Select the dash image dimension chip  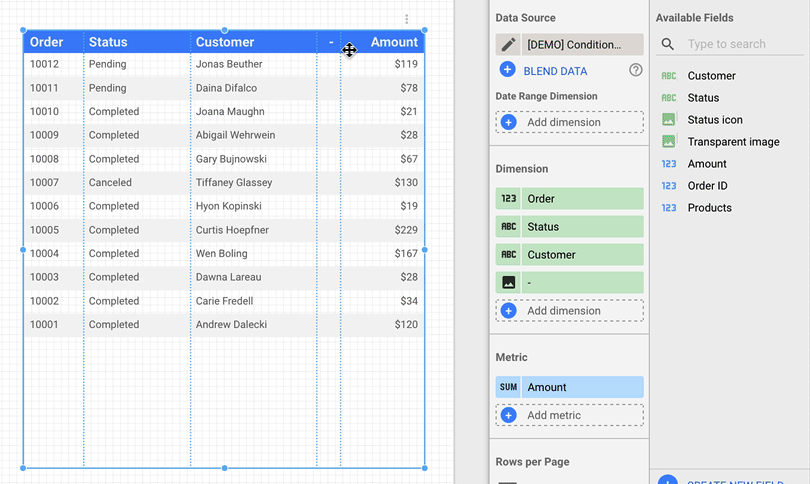click(x=569, y=282)
